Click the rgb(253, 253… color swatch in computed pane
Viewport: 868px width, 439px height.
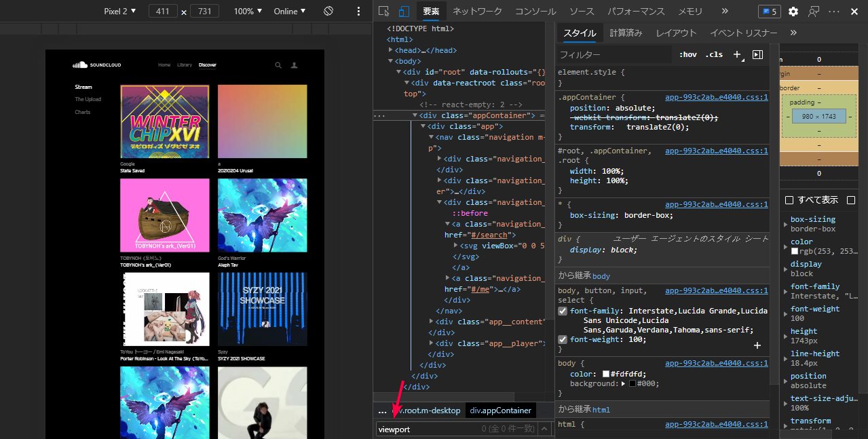795,251
